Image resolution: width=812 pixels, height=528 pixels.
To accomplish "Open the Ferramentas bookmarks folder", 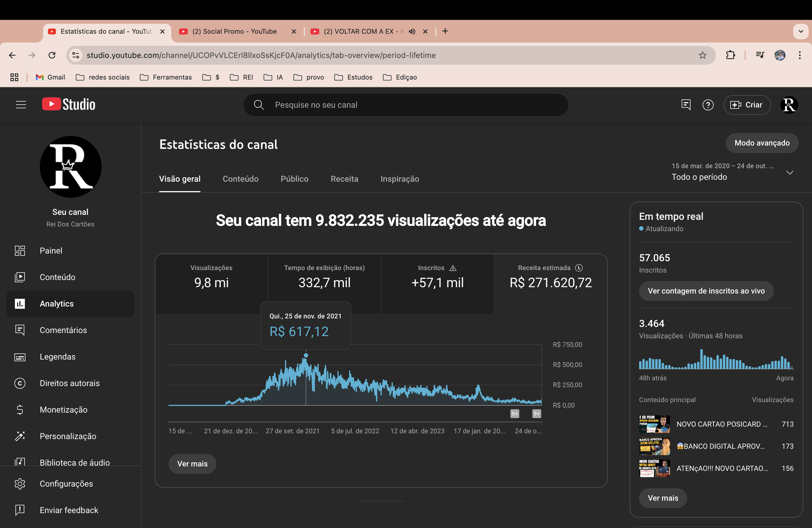I will (x=166, y=77).
